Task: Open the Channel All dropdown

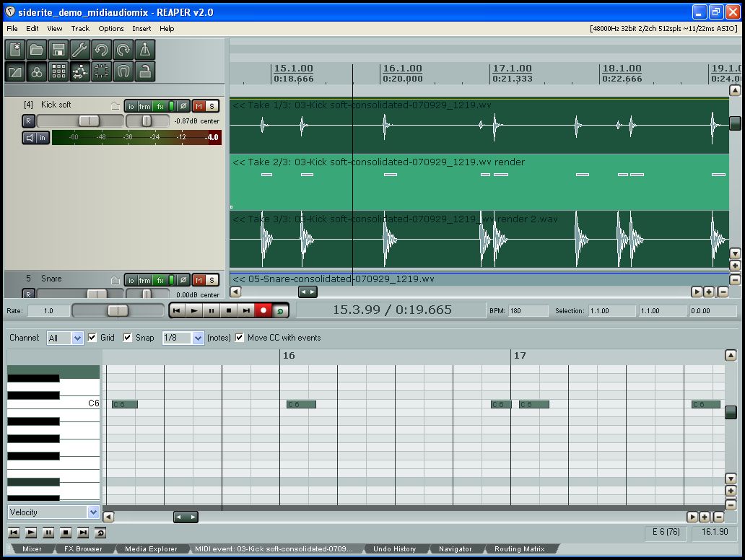Action: [65, 338]
